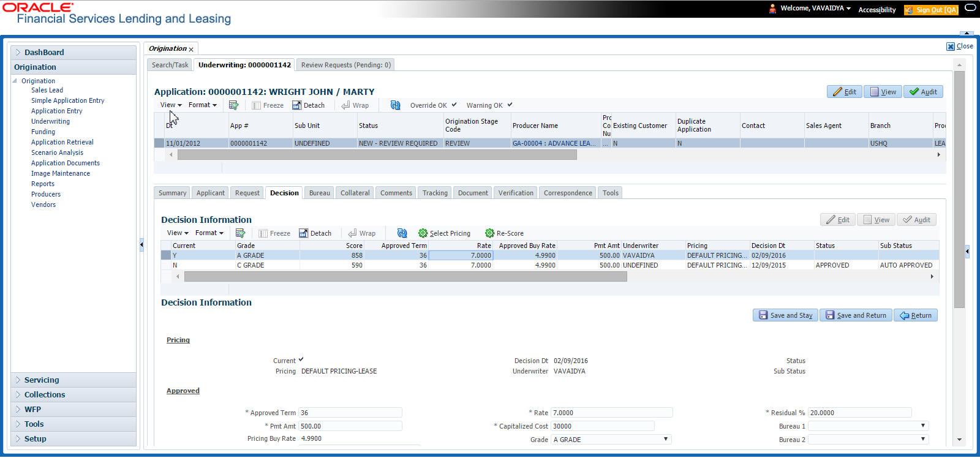Click the Save and Stay button
This screenshot has height=458, width=980.
click(x=785, y=315)
